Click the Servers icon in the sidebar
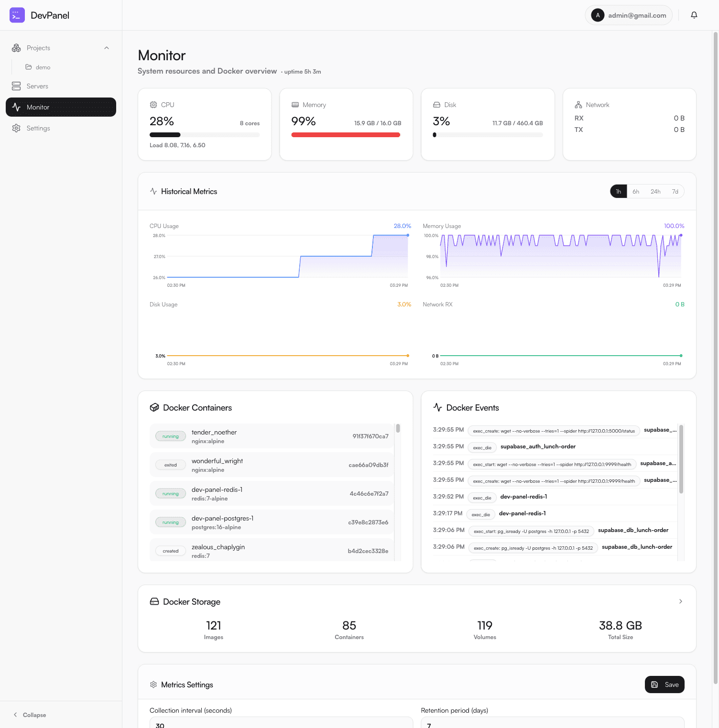This screenshot has width=719, height=728. pos(16,86)
